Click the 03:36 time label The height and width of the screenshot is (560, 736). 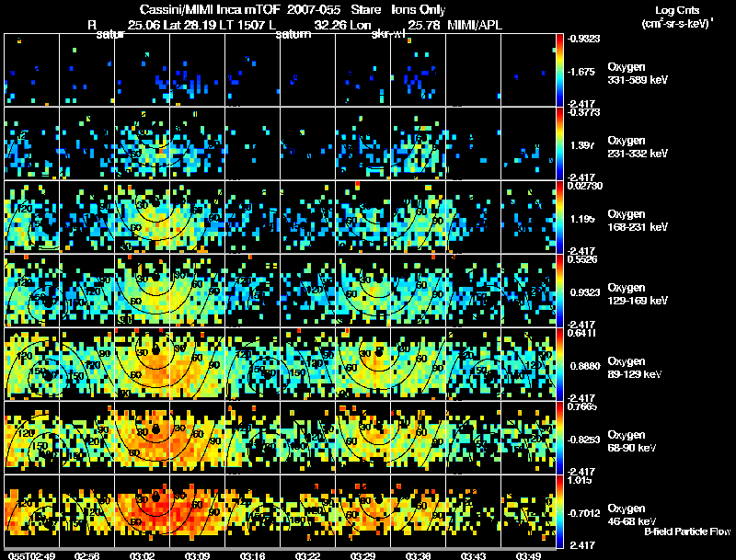coord(418,555)
